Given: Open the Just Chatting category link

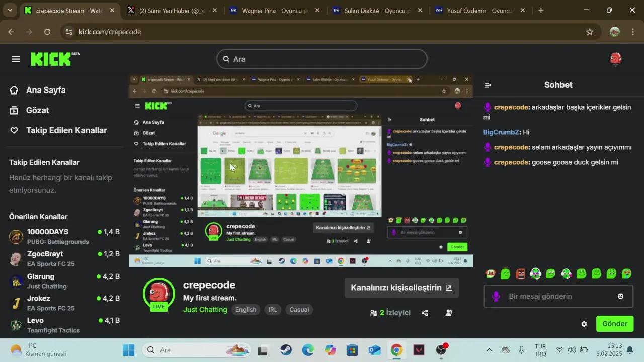Looking at the screenshot, I should (x=205, y=310).
